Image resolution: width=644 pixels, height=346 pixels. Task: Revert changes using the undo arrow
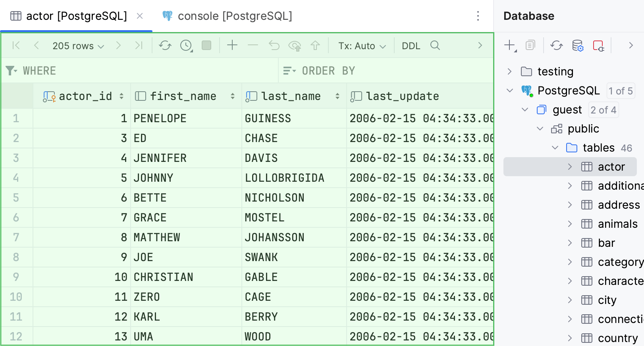click(x=274, y=46)
